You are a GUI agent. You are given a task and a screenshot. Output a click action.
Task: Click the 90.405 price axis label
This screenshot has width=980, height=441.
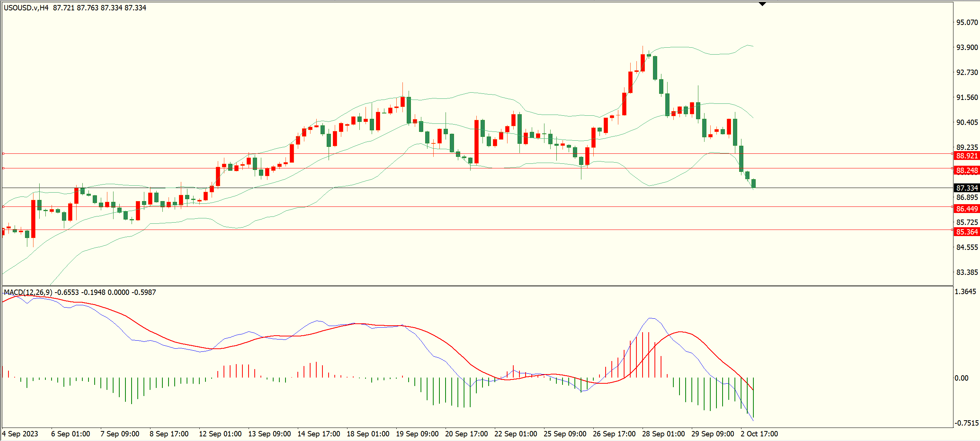click(967, 122)
